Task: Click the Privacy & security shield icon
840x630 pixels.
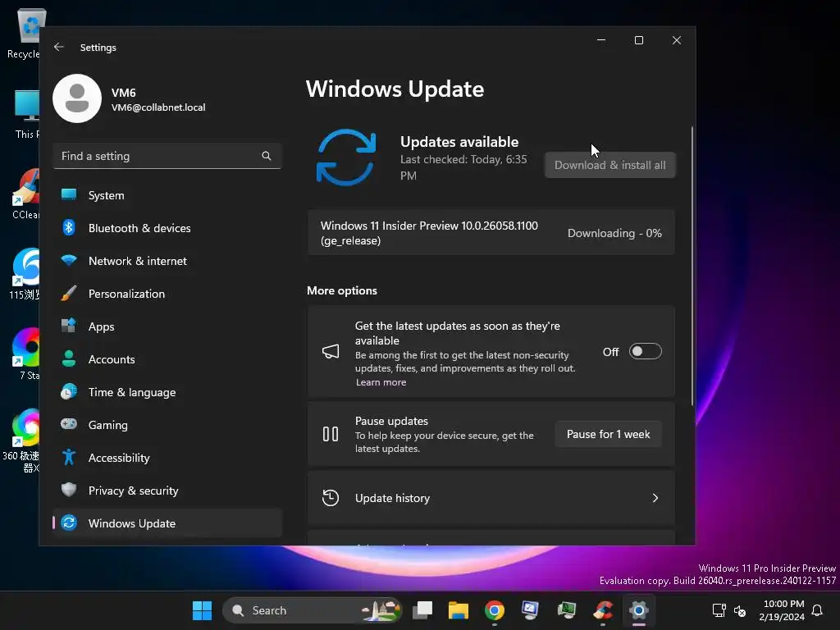Action: [x=69, y=491]
